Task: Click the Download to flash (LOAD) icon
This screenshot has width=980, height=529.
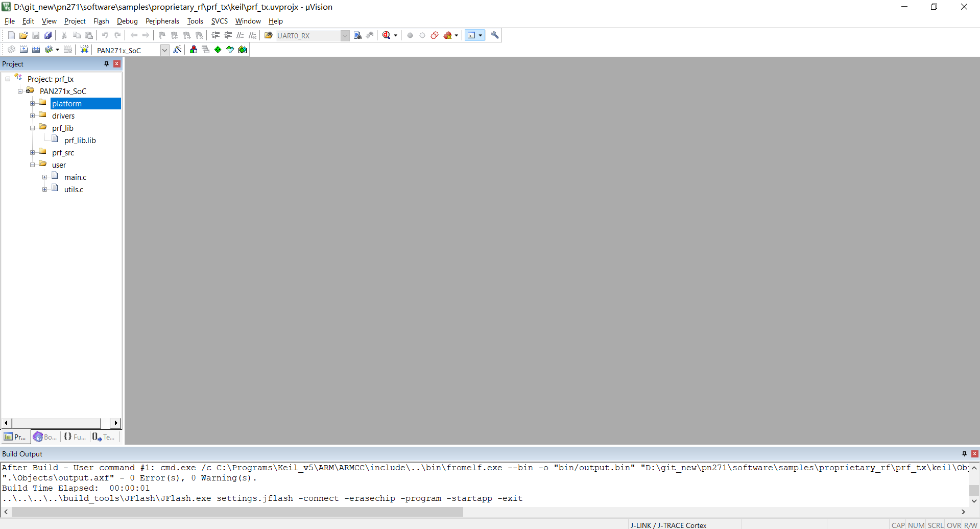Action: pyautogui.click(x=84, y=50)
